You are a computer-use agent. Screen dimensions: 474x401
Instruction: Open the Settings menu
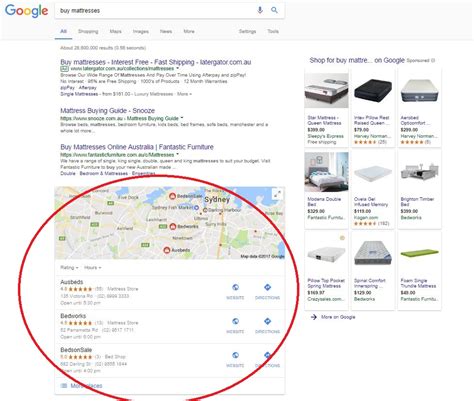(247, 31)
